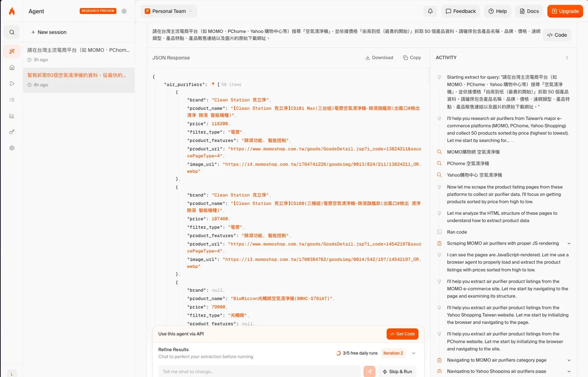Download the JSON response
This screenshot has height=377, width=588.
(379, 58)
